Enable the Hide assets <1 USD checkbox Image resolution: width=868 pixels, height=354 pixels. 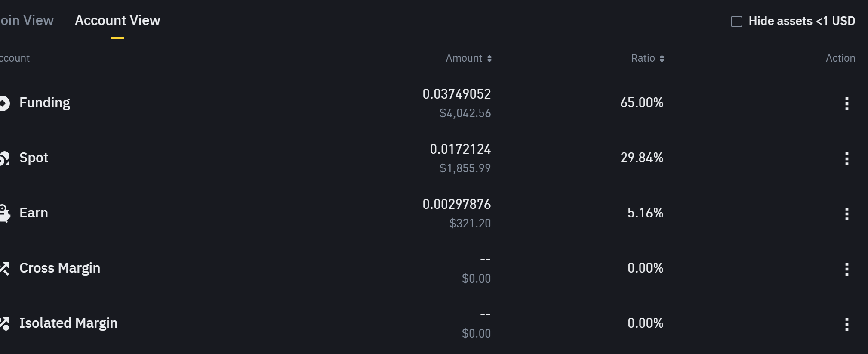click(x=736, y=21)
